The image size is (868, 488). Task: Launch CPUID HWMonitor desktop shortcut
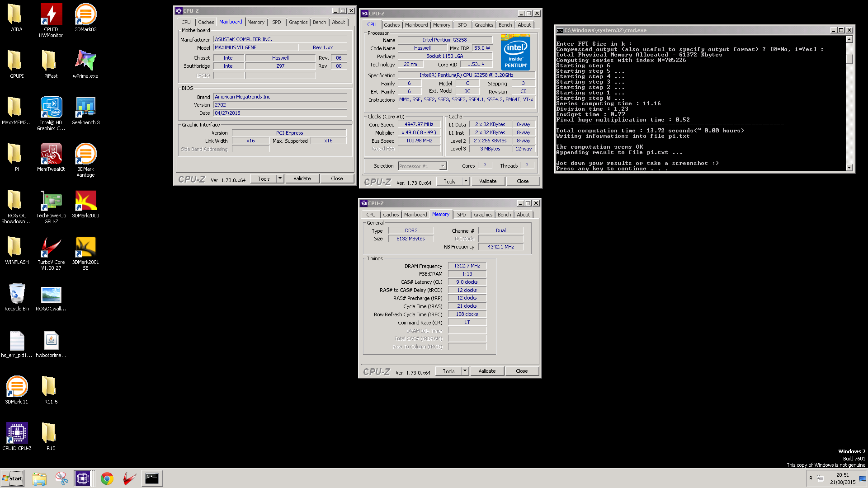point(51,20)
